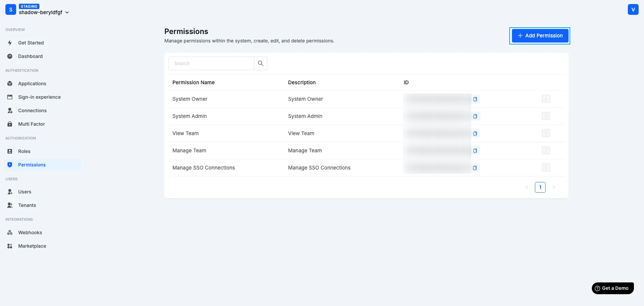Click the Applications icon under Authentication
The width and height of the screenshot is (644, 306).
10,83
